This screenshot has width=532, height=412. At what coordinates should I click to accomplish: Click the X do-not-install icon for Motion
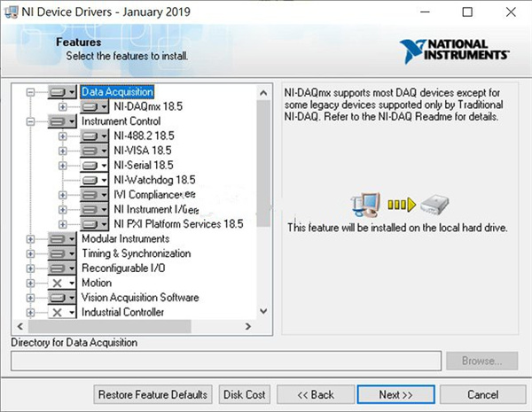tap(57, 283)
